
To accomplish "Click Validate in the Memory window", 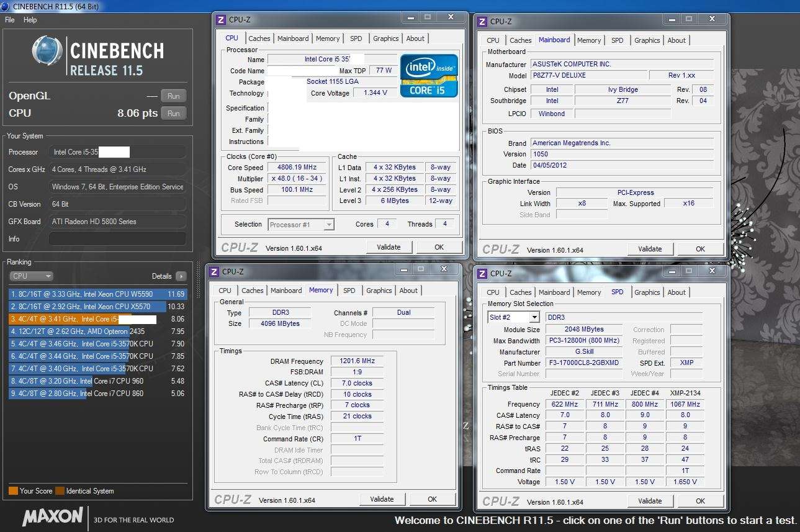I will [x=382, y=499].
